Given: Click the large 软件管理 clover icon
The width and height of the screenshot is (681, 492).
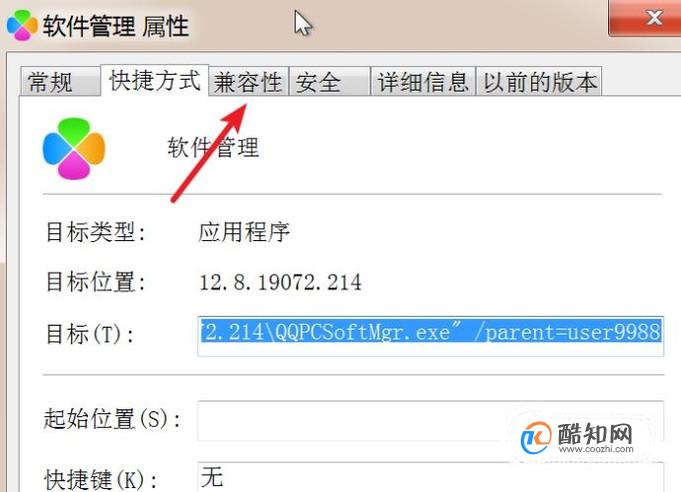Looking at the screenshot, I should (x=74, y=149).
